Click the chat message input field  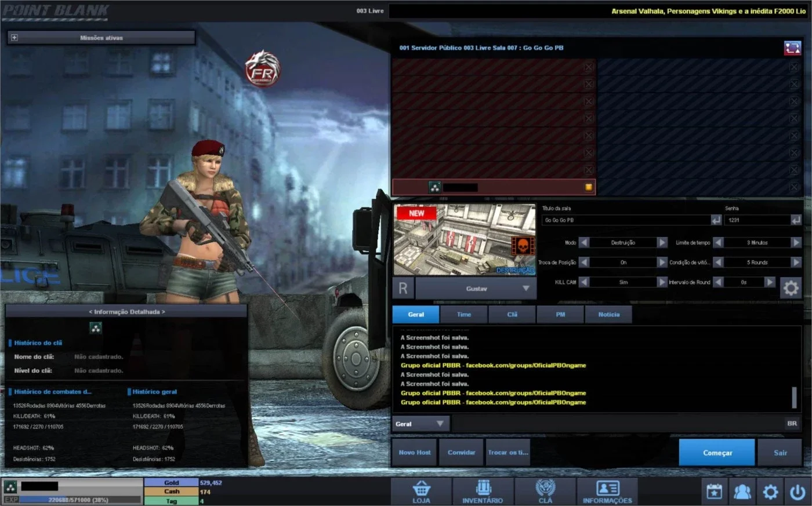[618, 424]
